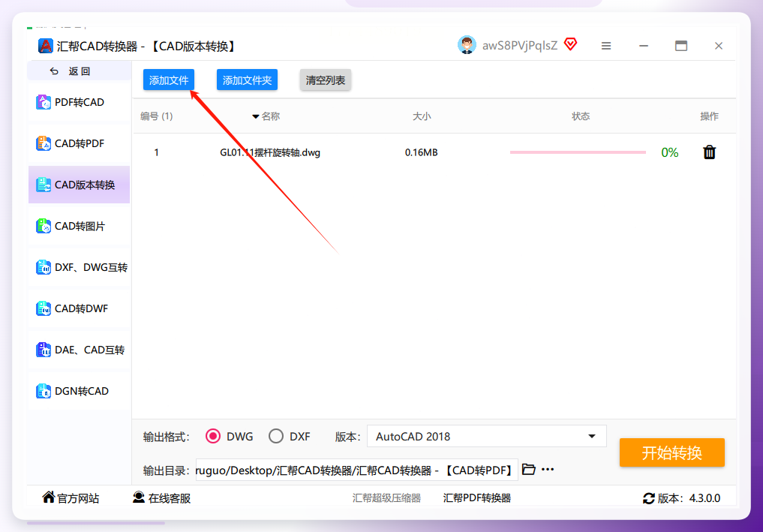The width and height of the screenshot is (763, 532).
Task: Click the pink conversion progress bar
Action: click(578, 152)
